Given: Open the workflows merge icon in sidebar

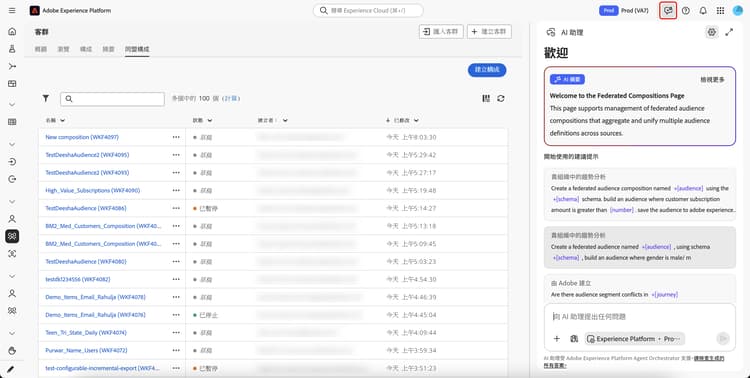Looking at the screenshot, I should tap(12, 66).
